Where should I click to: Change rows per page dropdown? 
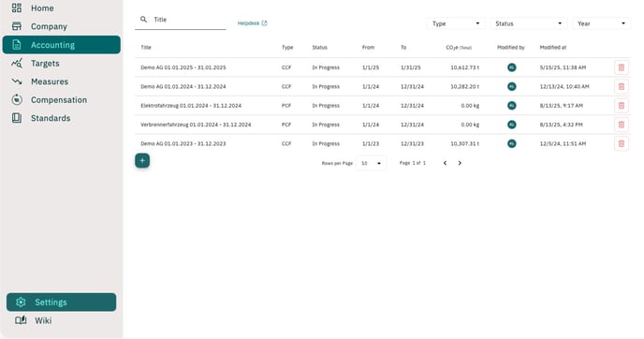(371, 163)
